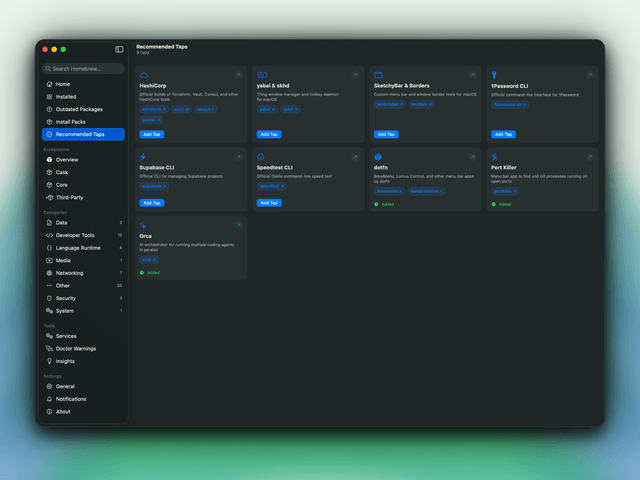The width and height of the screenshot is (640, 480).
Task: Select the Cask ecosystem
Action: [x=83, y=172]
